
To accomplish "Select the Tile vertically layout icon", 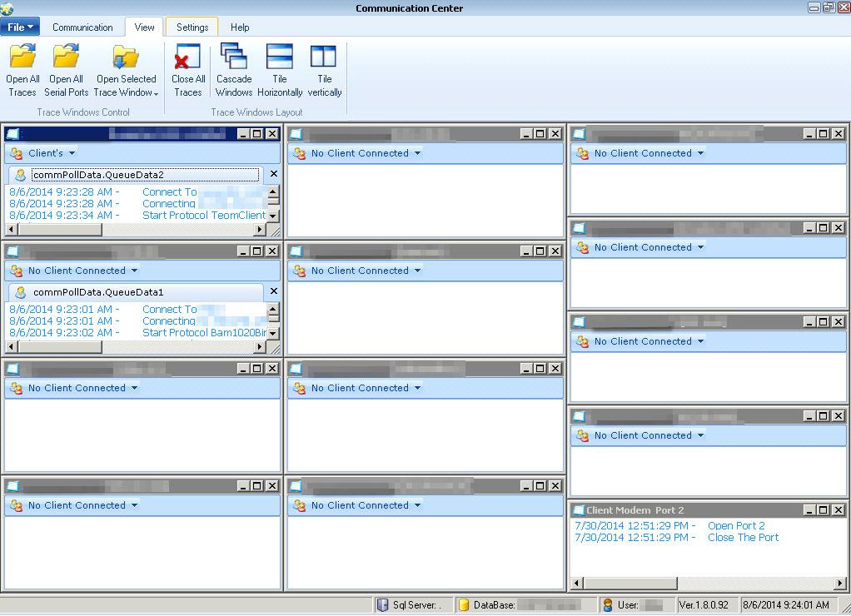I will [324, 57].
